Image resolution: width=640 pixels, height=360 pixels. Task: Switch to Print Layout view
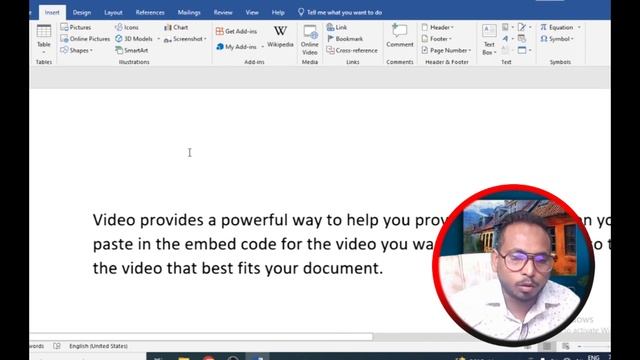(547, 347)
